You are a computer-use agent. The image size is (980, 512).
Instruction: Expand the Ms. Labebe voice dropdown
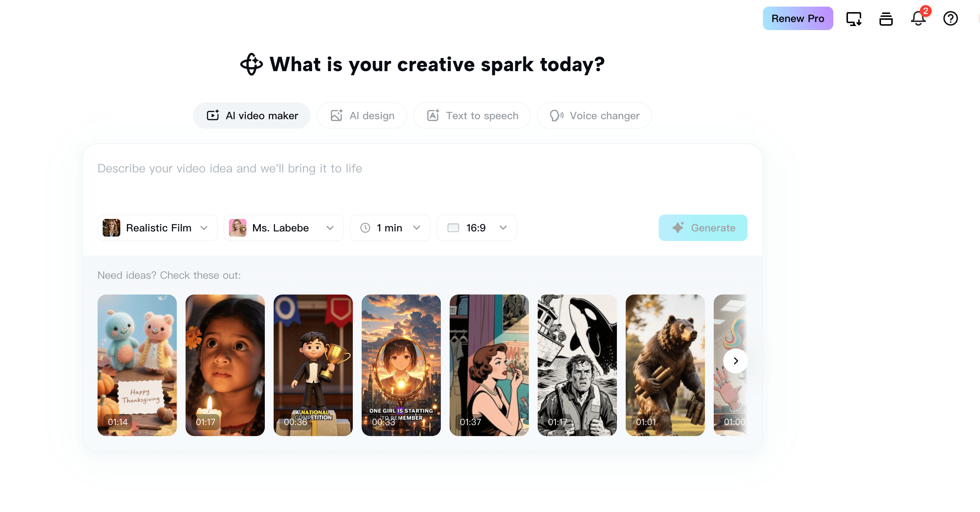point(284,228)
